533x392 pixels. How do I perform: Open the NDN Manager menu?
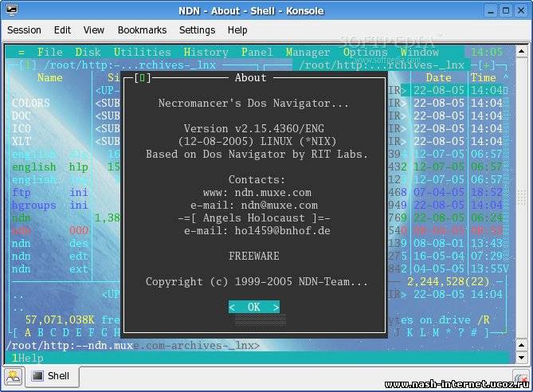coord(308,52)
